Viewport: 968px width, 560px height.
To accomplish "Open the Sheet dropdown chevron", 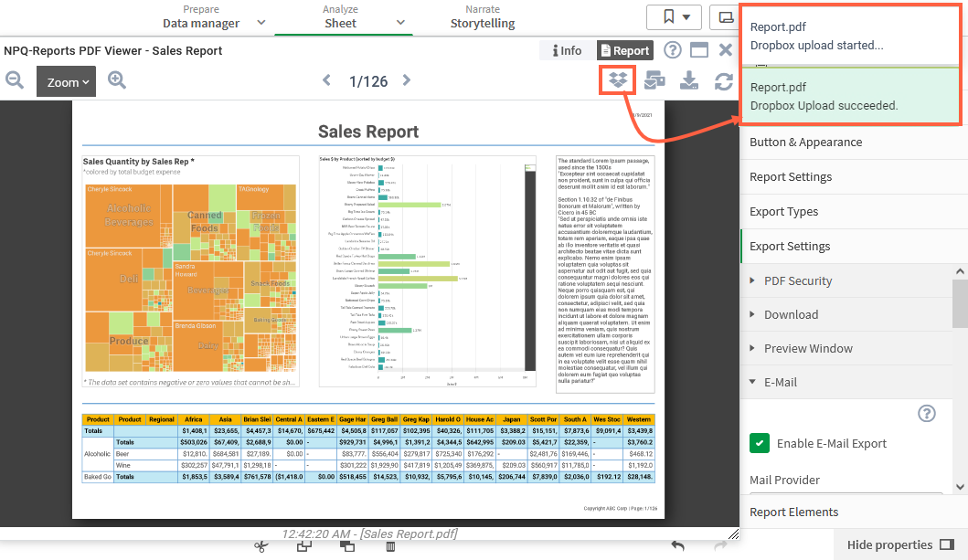I will coord(400,23).
